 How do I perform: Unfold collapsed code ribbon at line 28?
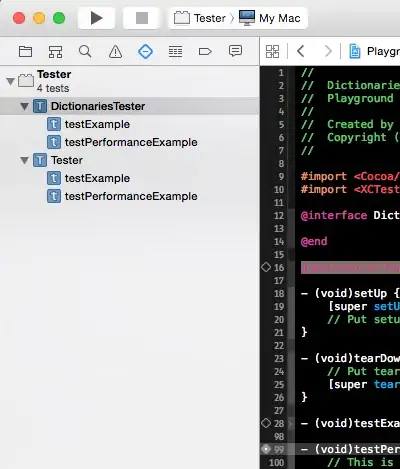[290, 424]
